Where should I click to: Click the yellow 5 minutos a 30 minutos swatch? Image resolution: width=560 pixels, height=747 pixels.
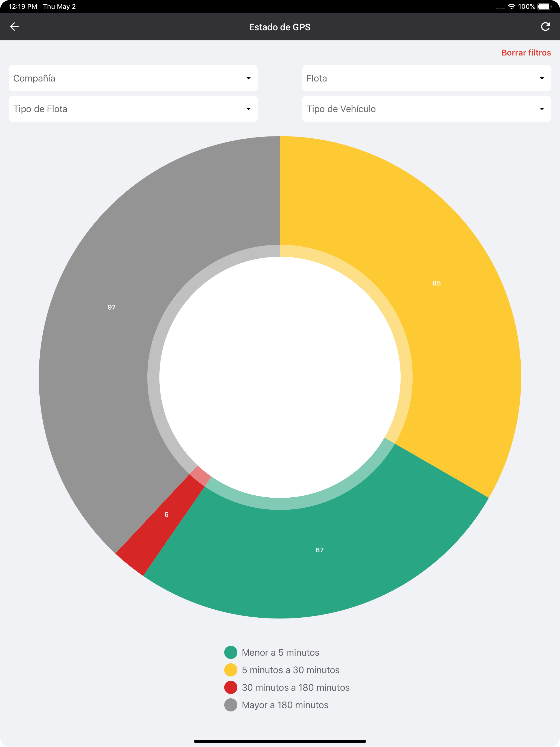click(x=231, y=670)
